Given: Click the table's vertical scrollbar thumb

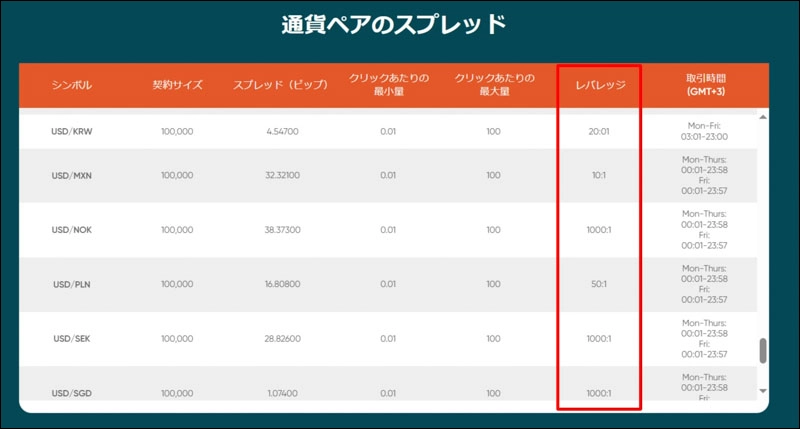Looking at the screenshot, I should pos(764,351).
